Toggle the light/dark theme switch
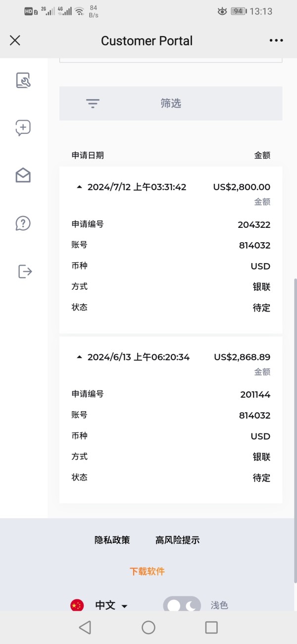 182,605
